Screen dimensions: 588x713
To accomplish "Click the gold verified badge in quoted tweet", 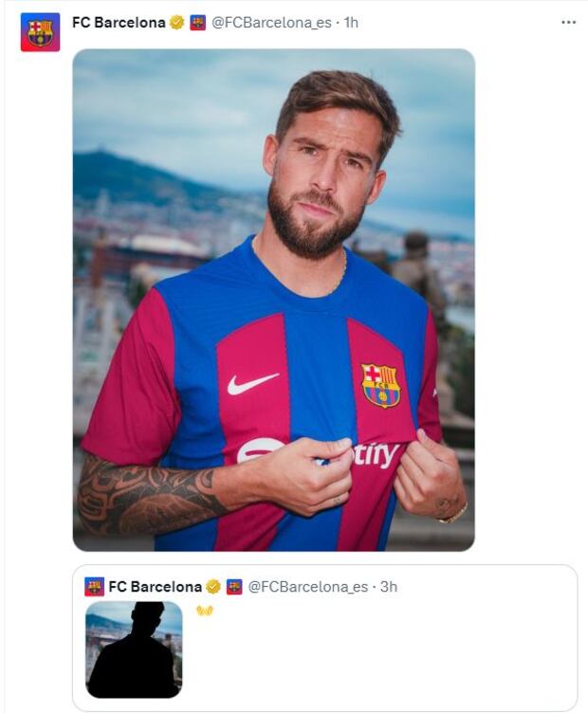I will (214, 587).
